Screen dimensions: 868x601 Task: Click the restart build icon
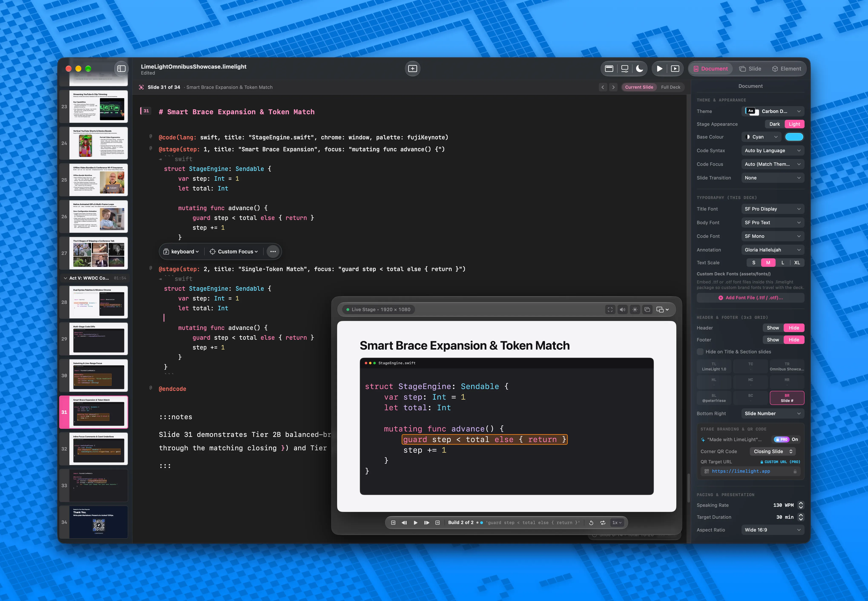coord(591,522)
